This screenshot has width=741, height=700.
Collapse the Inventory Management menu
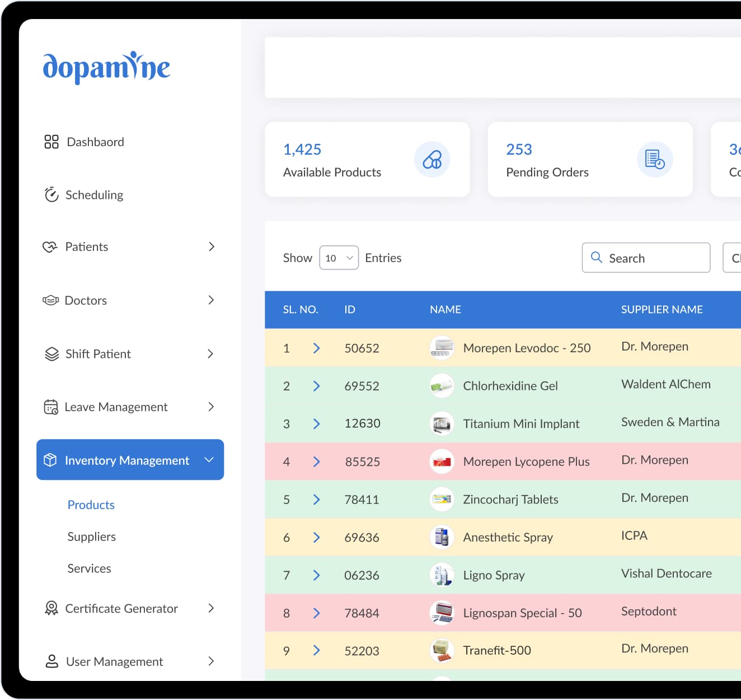click(209, 460)
